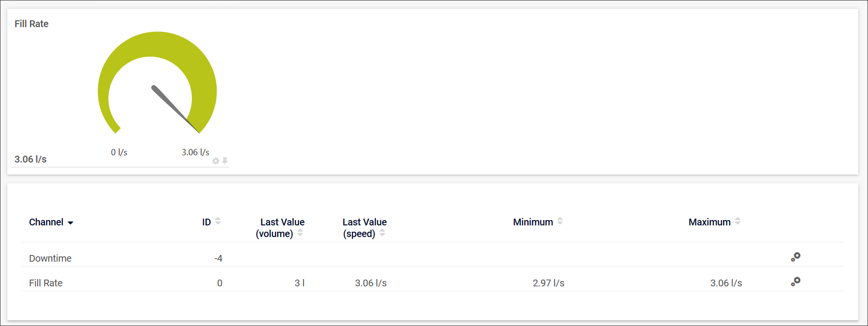
Task: Select the Fill Rate channel row
Action: (46, 283)
